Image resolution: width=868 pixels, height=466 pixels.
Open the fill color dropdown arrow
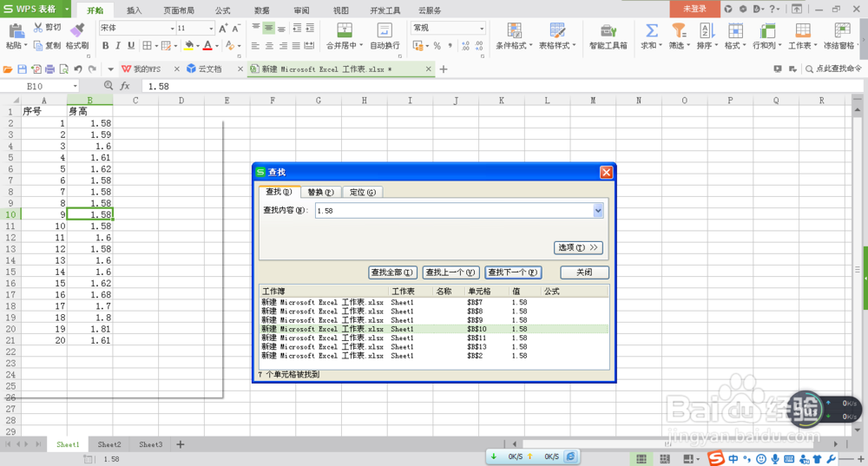[198, 46]
